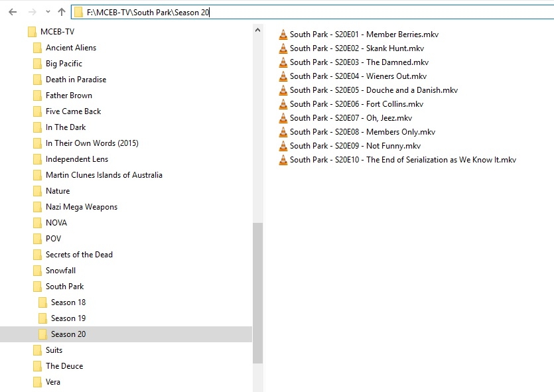The width and height of the screenshot is (554, 392).
Task: Open Season 19 subfolder
Action: (68, 318)
